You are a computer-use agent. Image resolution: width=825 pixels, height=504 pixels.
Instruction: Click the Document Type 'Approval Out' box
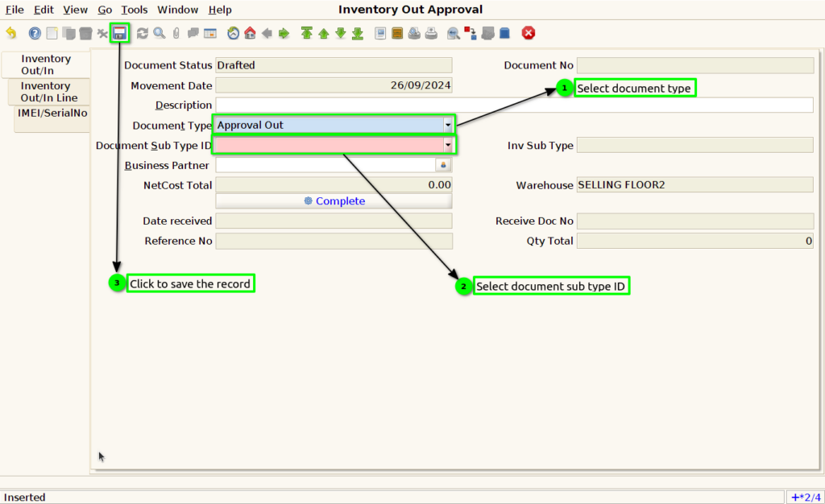click(x=330, y=125)
